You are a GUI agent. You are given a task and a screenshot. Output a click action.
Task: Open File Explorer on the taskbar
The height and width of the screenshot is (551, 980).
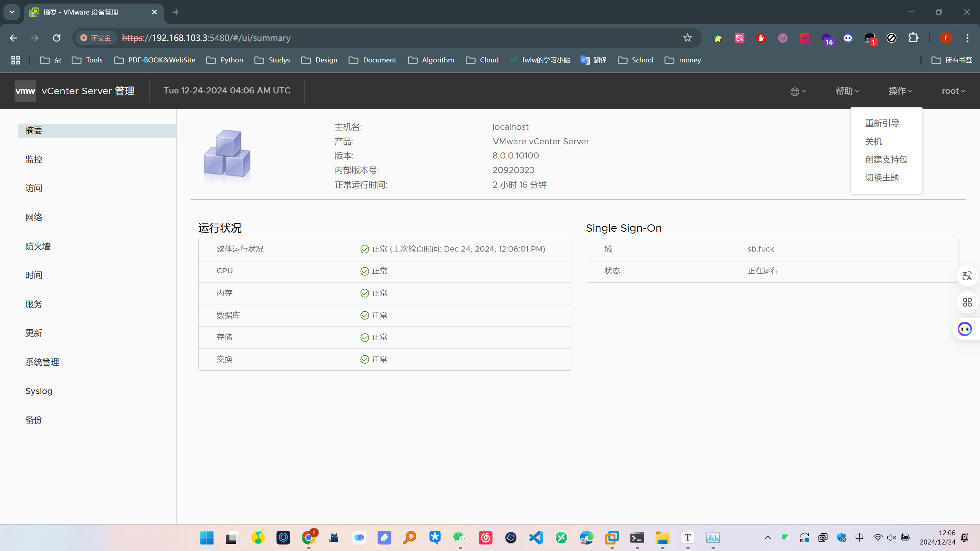tap(662, 538)
